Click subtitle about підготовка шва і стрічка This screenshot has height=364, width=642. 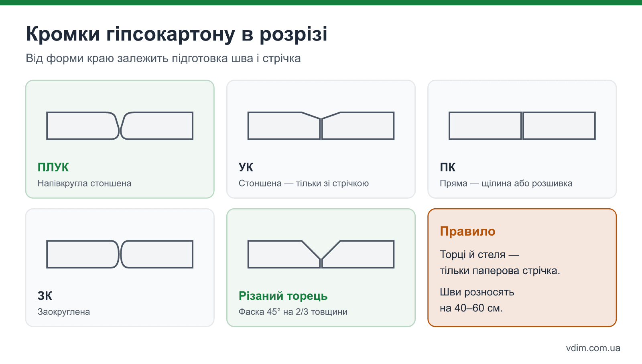pos(163,59)
